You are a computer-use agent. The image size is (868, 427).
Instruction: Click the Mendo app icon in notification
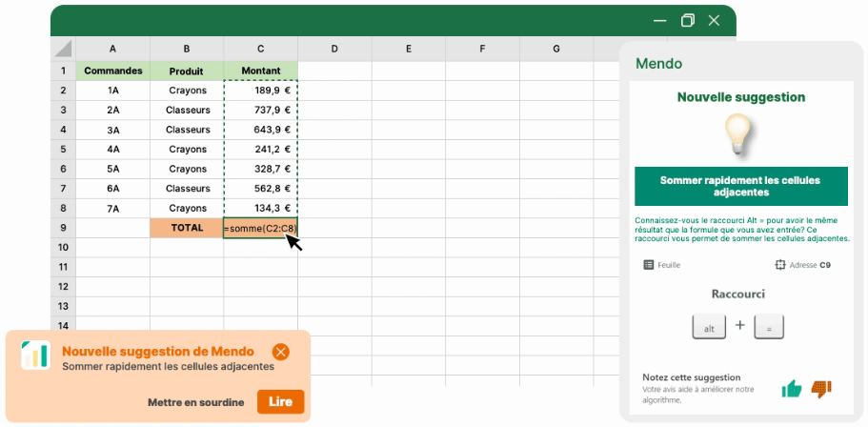coord(35,355)
